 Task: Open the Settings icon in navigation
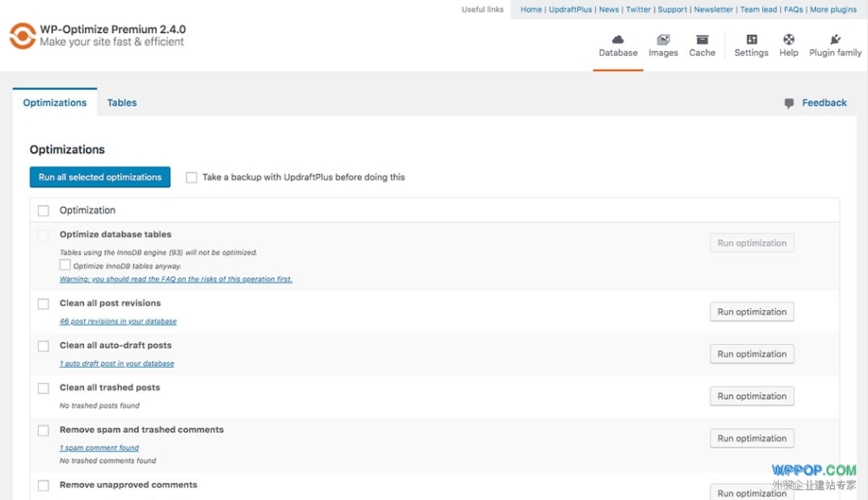pos(751,40)
